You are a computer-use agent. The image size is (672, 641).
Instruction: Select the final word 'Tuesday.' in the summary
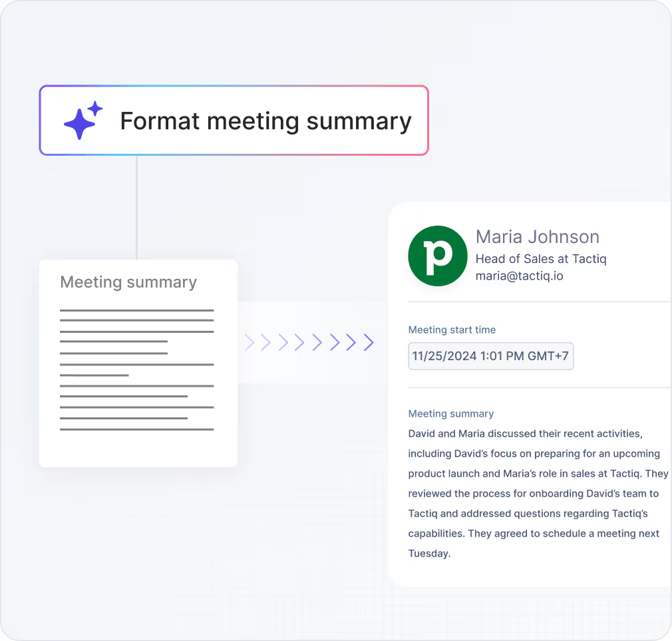[429, 554]
